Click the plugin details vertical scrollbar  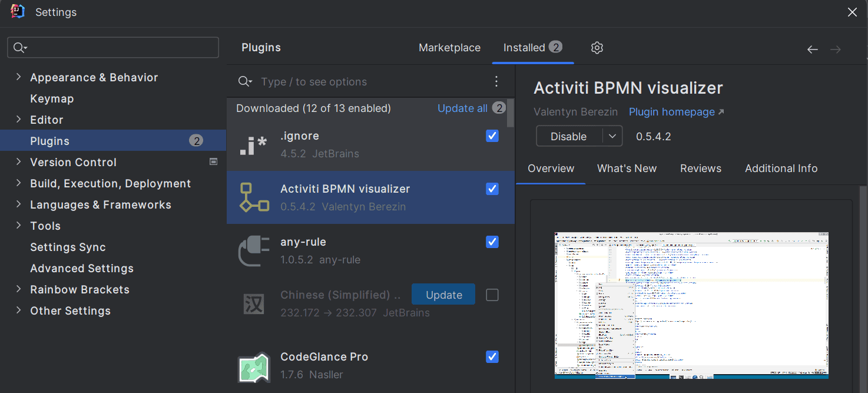coord(864,289)
